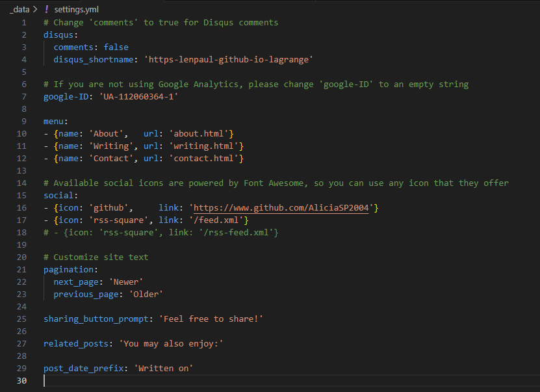Screen dimensions: 540x392
Task: Click line number 1 in the gutter
Action: click(x=24, y=23)
